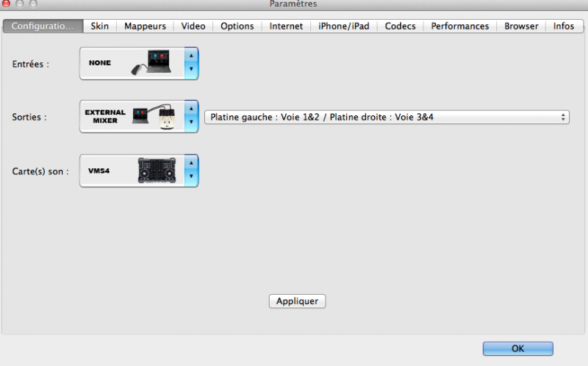Go to the Options tab
The image size is (588, 366).
tap(237, 26)
